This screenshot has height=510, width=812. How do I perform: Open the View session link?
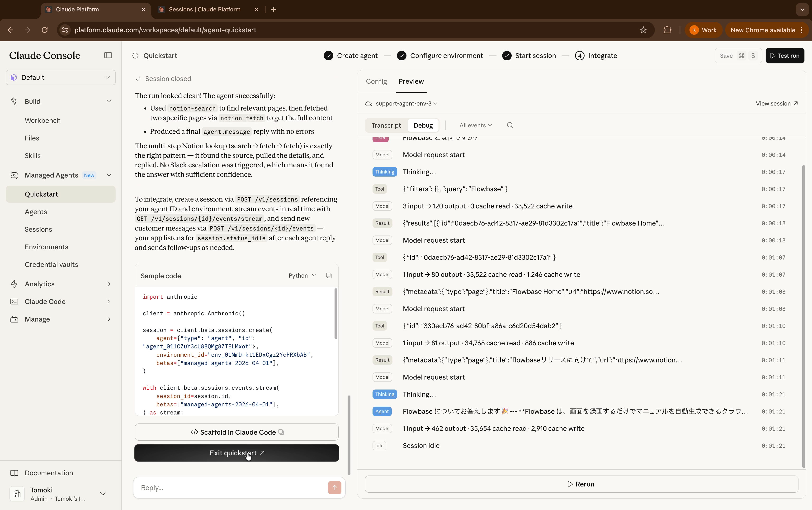pyautogui.click(x=776, y=104)
